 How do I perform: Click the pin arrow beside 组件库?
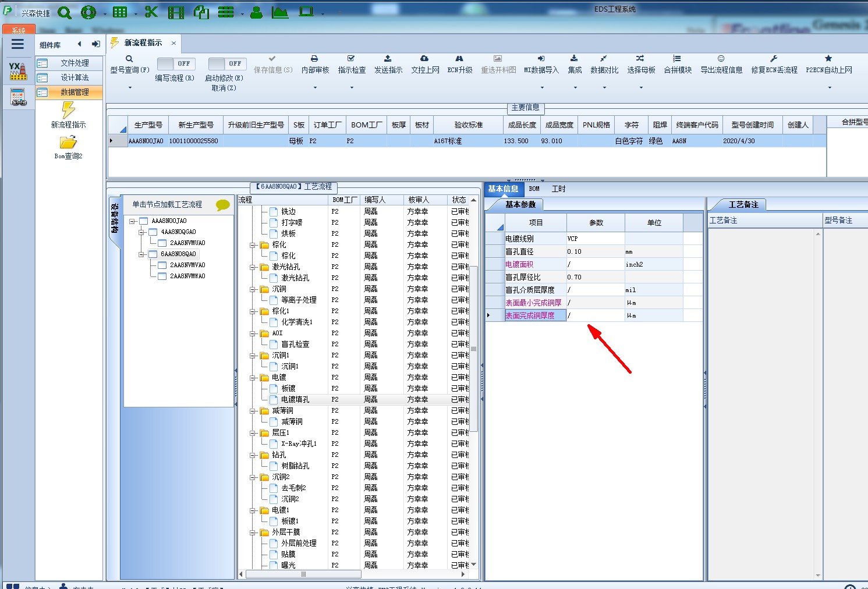(95, 44)
